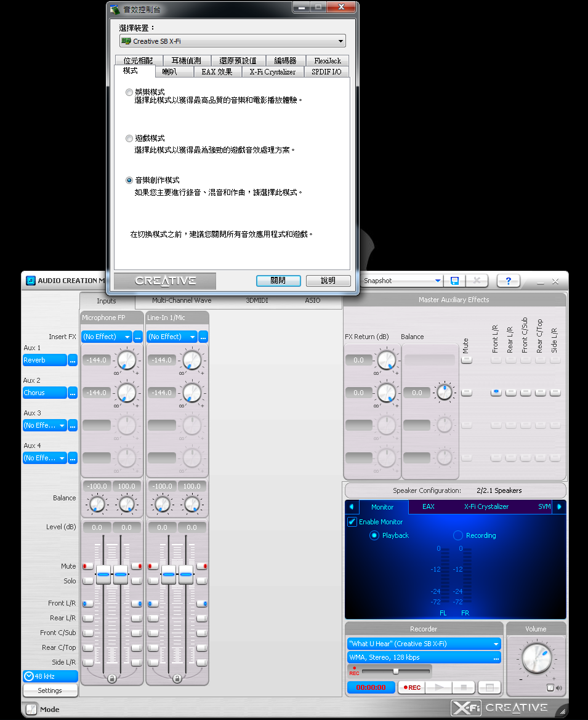Adjust the REC level slider in Recorder
Screen dimensions: 588x720
point(395,671)
